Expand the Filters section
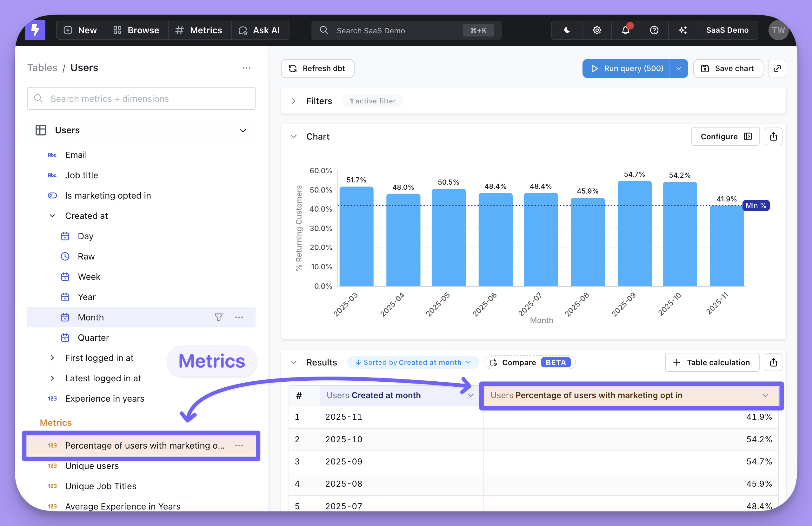Viewport: 812px width, 526px height. [x=293, y=101]
